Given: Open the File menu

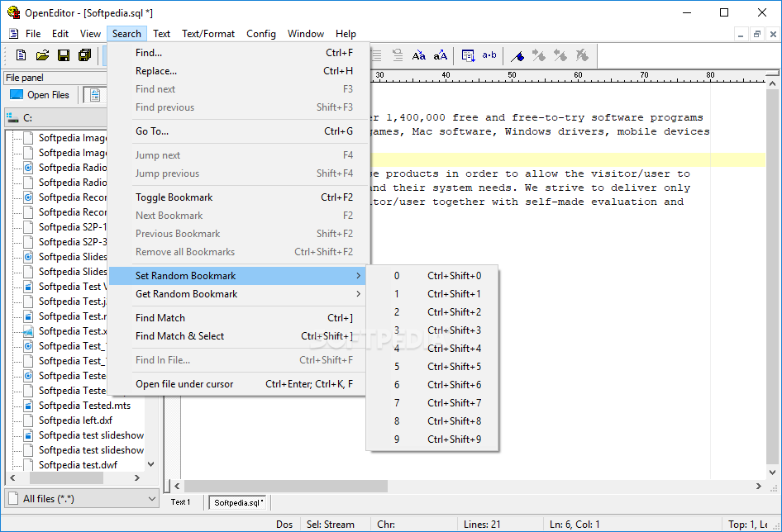Looking at the screenshot, I should click(33, 33).
